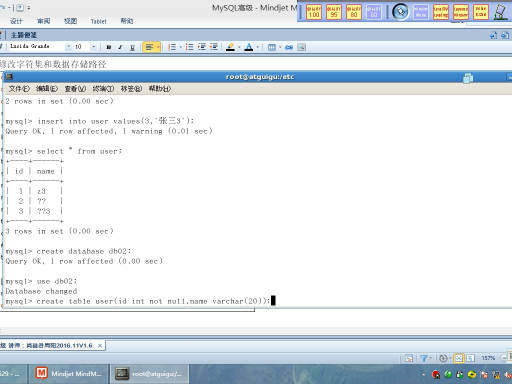
Task: Click the filter funnel icon in status bar
Action: click(x=424, y=358)
